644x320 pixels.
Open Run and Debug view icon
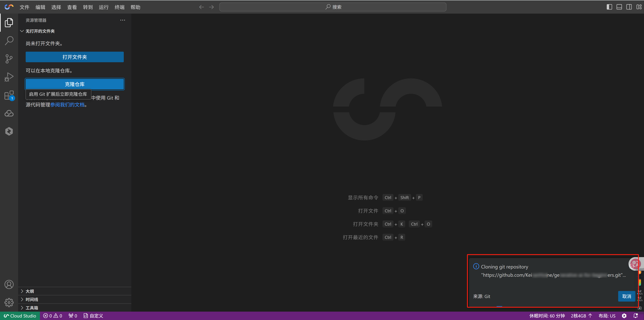click(x=9, y=77)
